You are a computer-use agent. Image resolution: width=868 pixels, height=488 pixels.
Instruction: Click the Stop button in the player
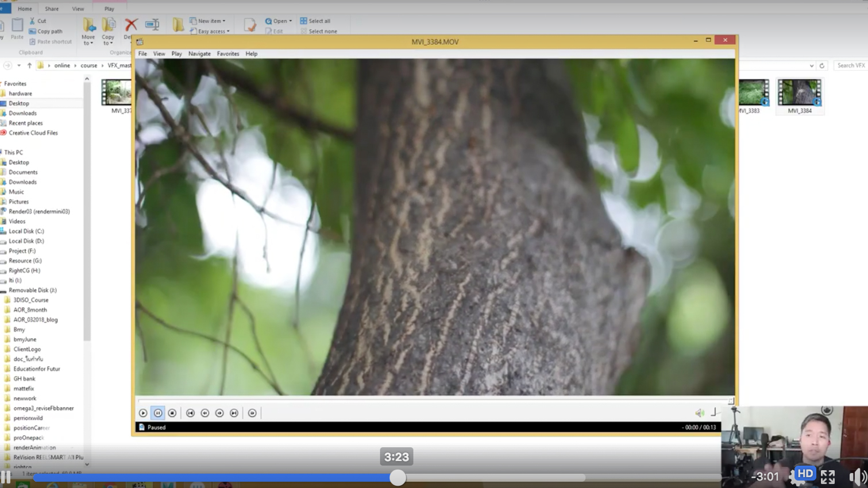[172, 413]
